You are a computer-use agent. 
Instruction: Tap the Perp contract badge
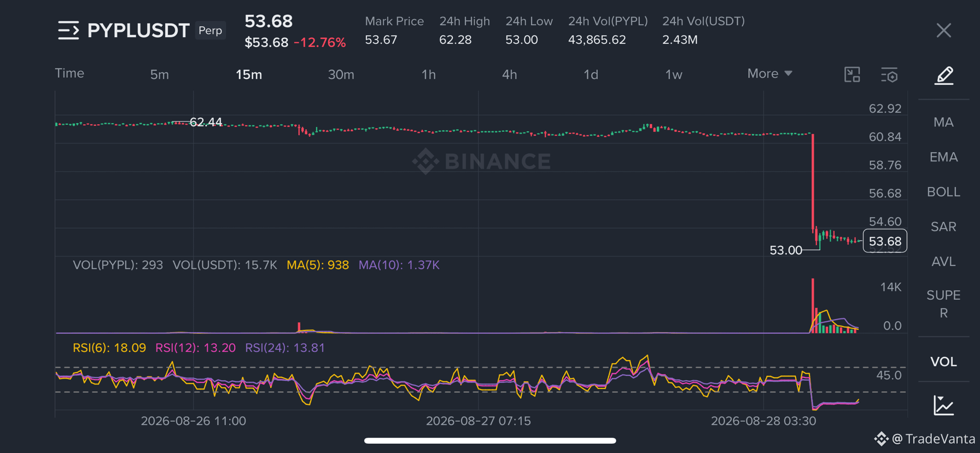tap(211, 31)
